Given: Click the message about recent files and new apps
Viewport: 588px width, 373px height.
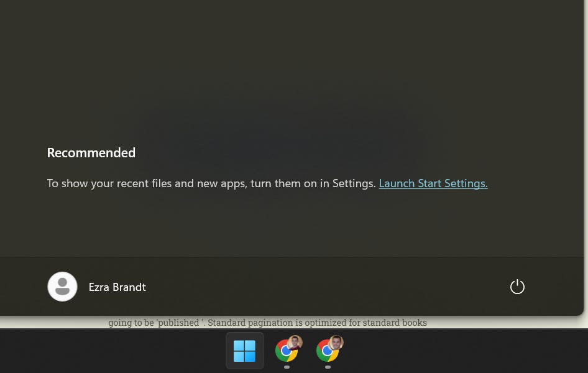Looking at the screenshot, I should [211, 183].
